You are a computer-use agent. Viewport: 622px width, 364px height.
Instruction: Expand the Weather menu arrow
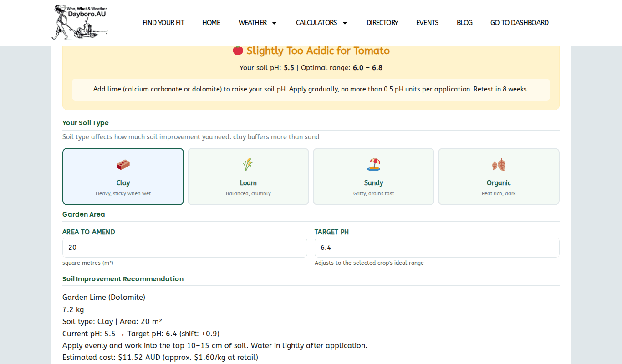pos(274,23)
